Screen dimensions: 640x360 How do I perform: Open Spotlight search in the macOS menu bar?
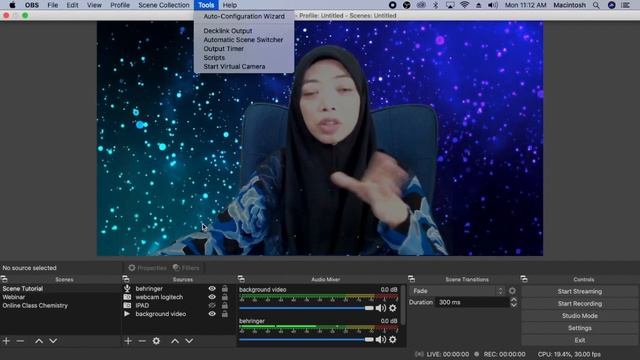(x=596, y=5)
